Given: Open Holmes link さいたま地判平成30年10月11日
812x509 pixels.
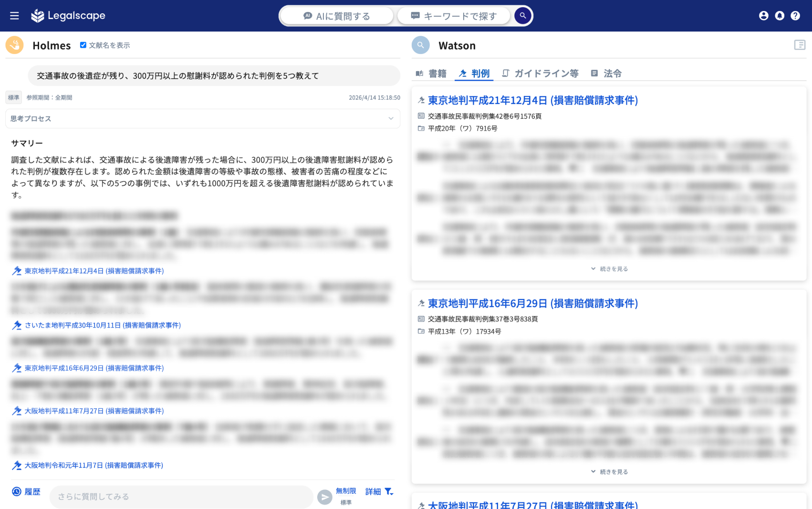Looking at the screenshot, I should pyautogui.click(x=103, y=325).
